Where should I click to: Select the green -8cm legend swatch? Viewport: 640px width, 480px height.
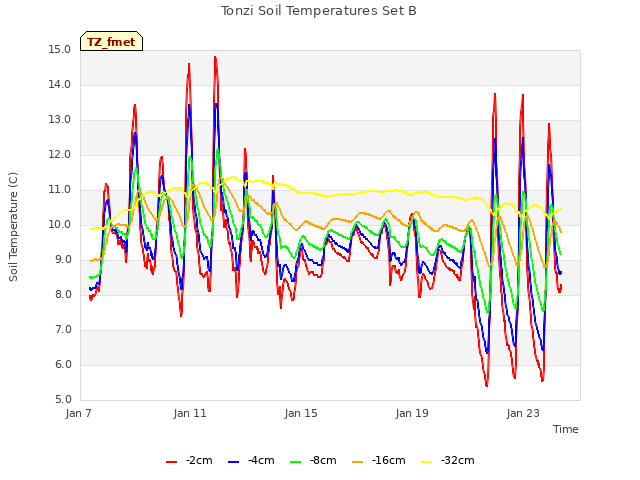click(x=296, y=462)
